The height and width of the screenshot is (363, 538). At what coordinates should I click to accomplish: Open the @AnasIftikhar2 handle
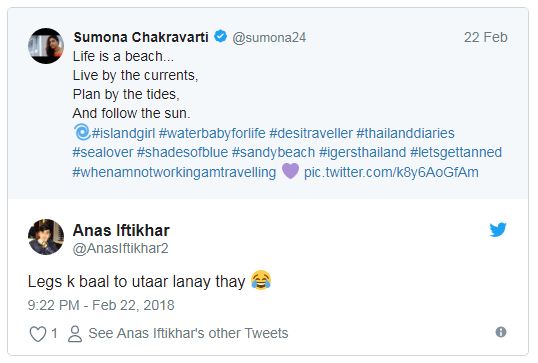pyautogui.click(x=120, y=248)
